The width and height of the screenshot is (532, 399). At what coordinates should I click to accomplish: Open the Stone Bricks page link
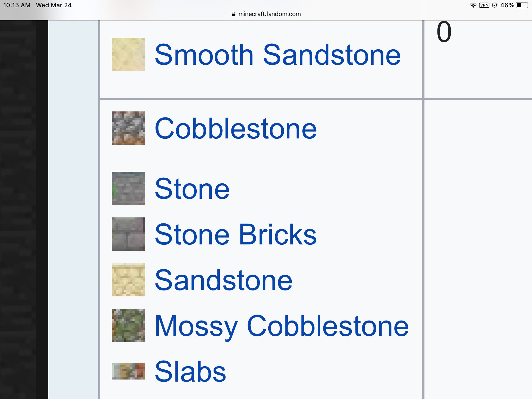pyautogui.click(x=236, y=235)
